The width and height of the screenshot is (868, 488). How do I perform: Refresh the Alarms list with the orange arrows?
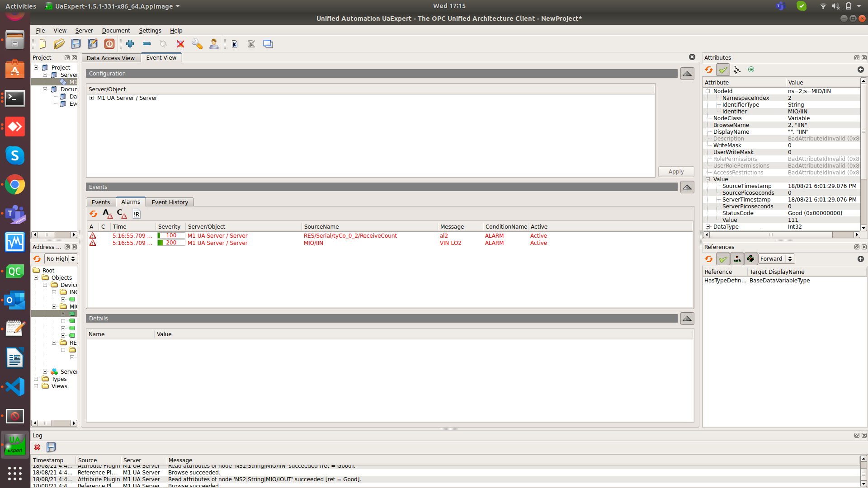coord(94,214)
